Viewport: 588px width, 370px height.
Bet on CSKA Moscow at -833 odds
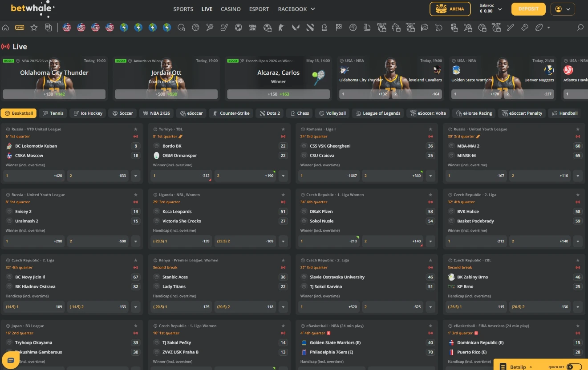click(98, 176)
